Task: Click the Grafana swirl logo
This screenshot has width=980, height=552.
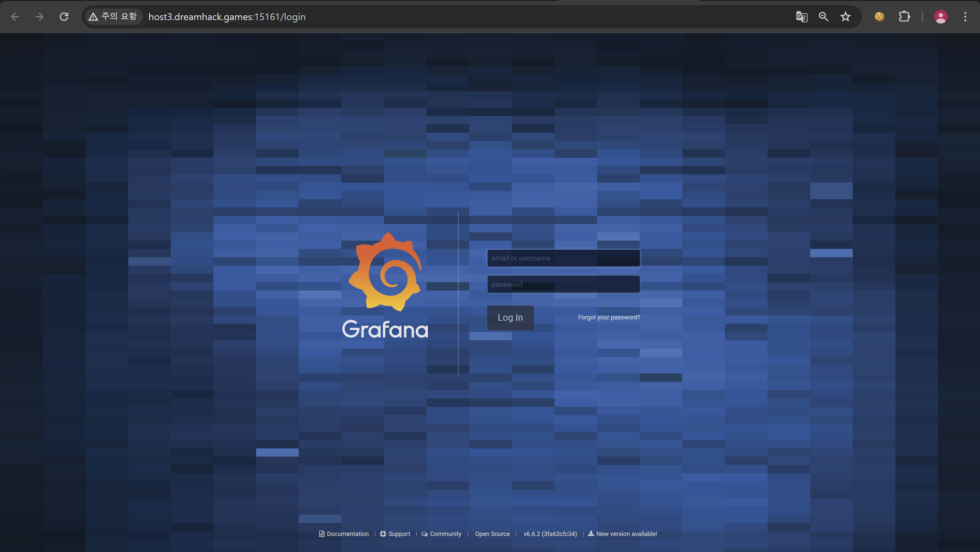Action: 385,272
